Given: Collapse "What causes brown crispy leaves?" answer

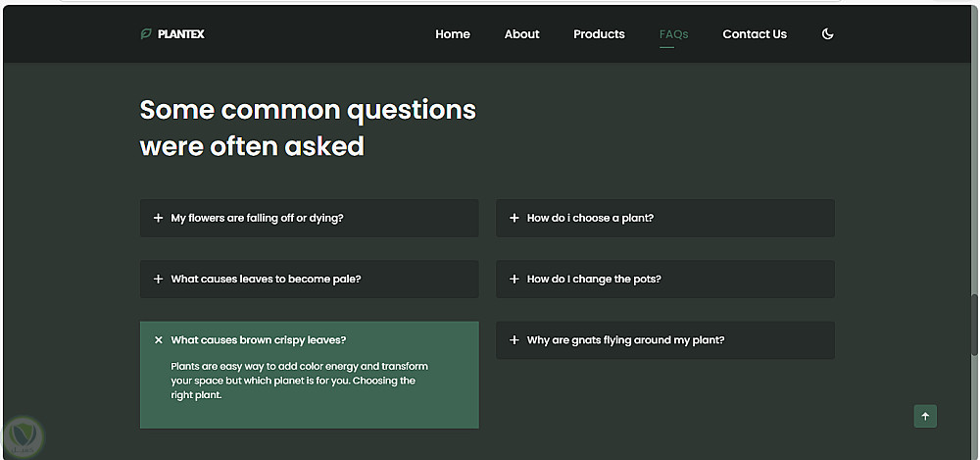Looking at the screenshot, I should click(259, 340).
